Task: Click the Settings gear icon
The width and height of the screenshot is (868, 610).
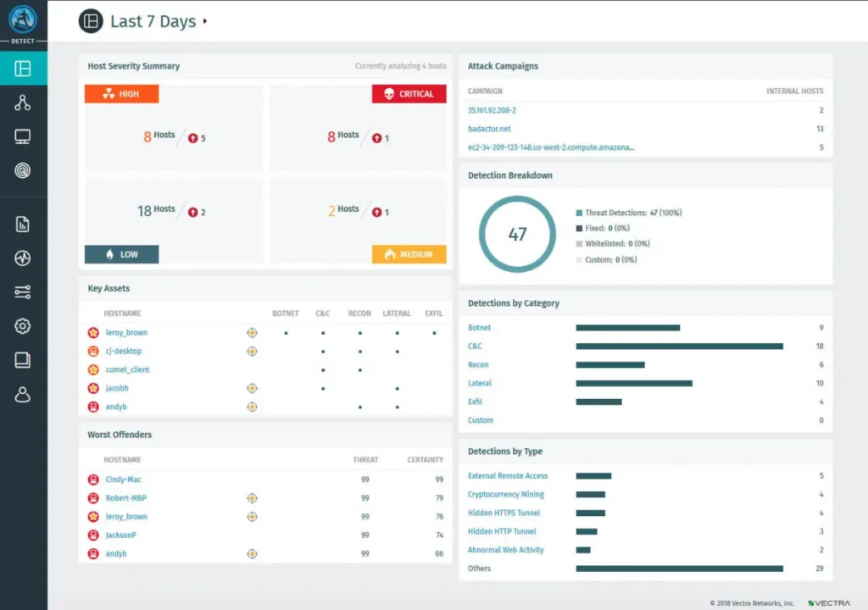Action: tap(23, 325)
